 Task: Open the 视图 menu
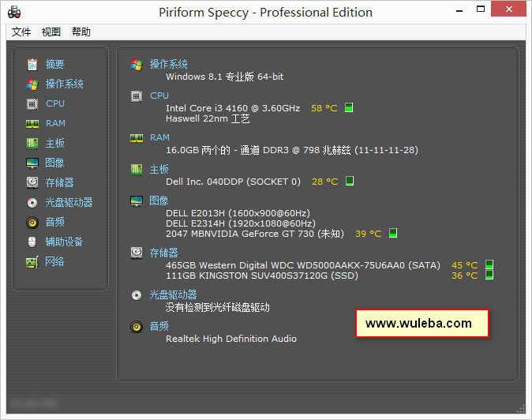pyautogui.click(x=51, y=32)
